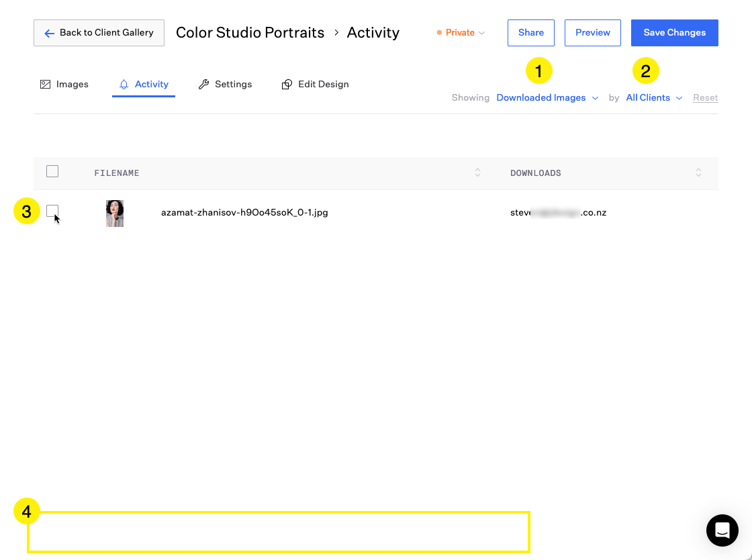
Task: Open the All Clients filter dropdown
Action: [653, 98]
